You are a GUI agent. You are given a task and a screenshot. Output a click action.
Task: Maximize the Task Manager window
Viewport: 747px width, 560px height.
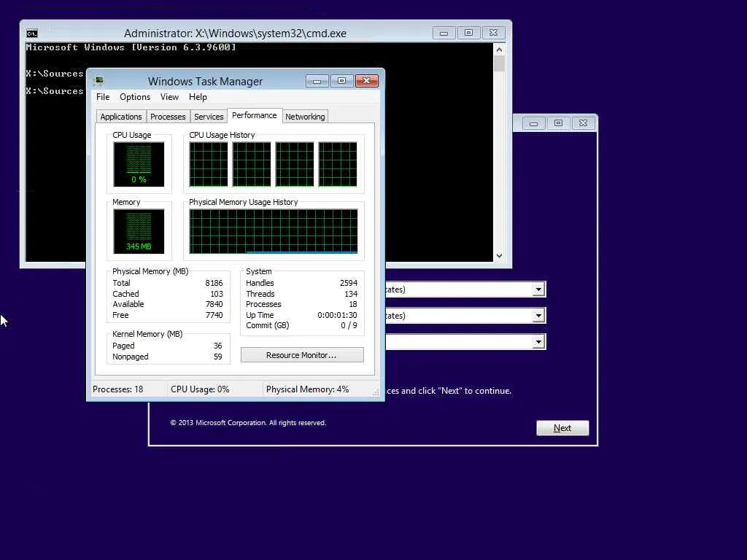pos(341,81)
